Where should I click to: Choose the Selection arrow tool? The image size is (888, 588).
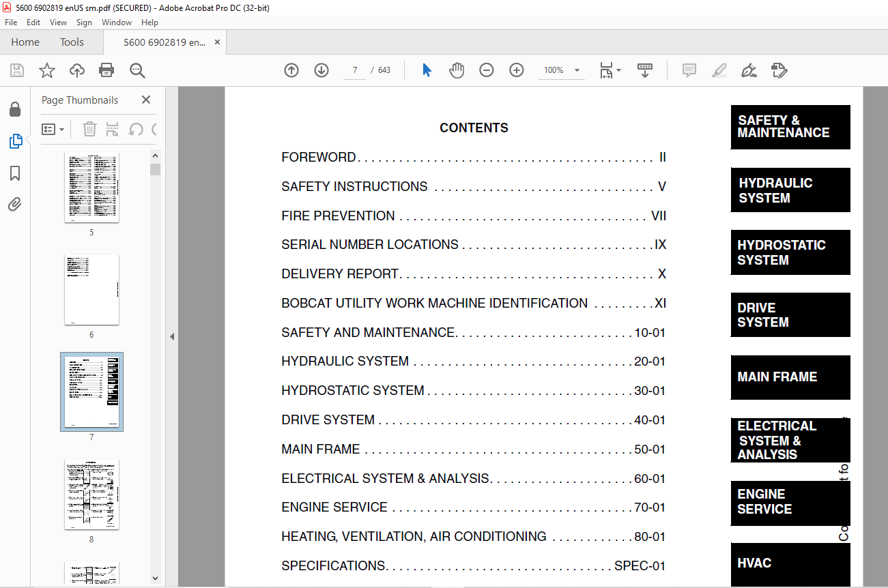pyautogui.click(x=427, y=70)
